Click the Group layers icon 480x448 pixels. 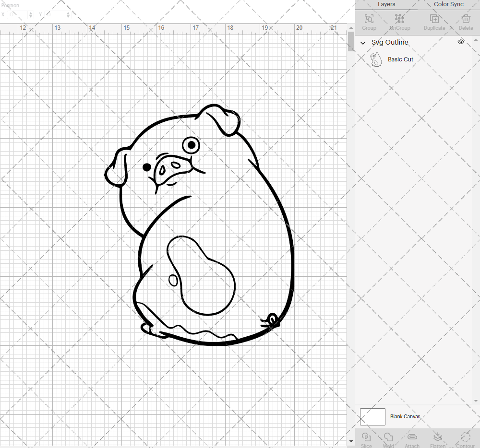click(369, 19)
